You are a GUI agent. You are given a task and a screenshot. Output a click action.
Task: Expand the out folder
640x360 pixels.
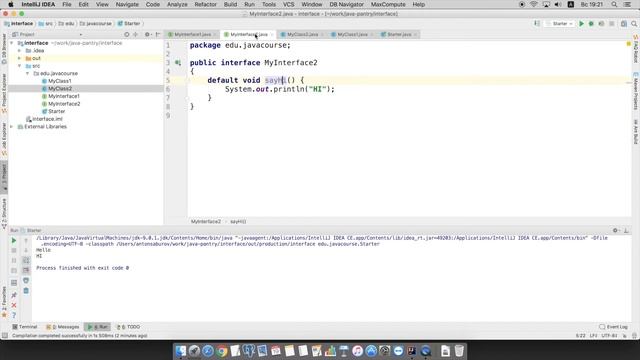tap(19, 58)
